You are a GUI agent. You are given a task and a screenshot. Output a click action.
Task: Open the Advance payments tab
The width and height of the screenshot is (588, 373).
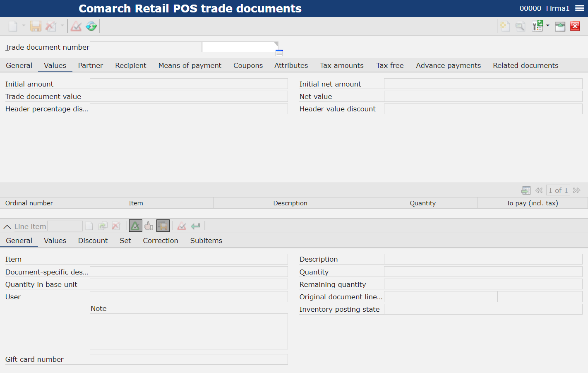click(x=449, y=65)
